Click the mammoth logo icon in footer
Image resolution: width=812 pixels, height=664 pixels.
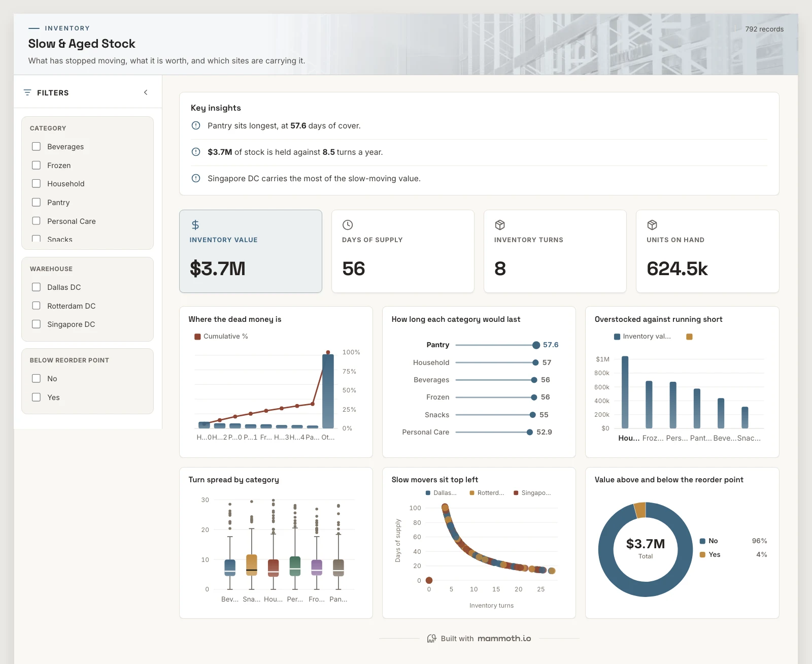click(431, 638)
